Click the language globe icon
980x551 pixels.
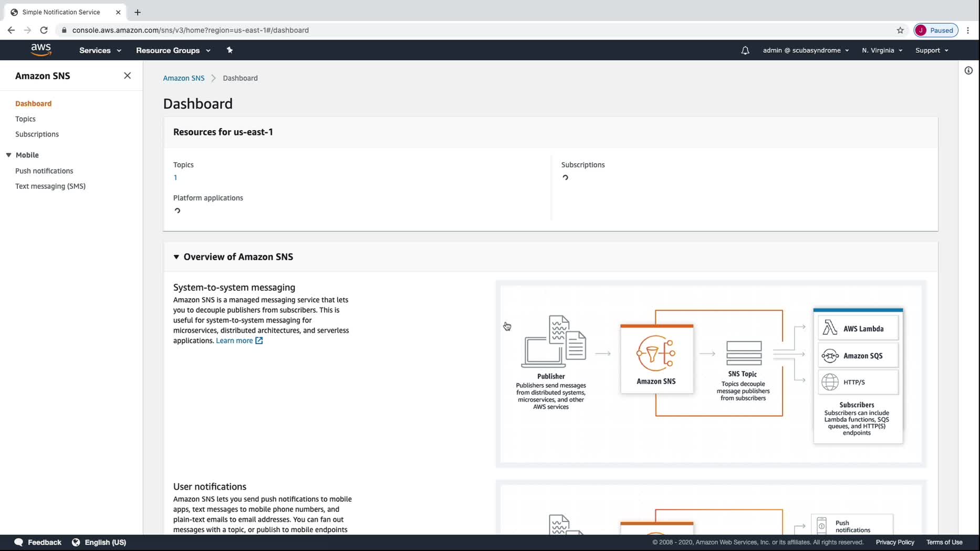click(76, 542)
